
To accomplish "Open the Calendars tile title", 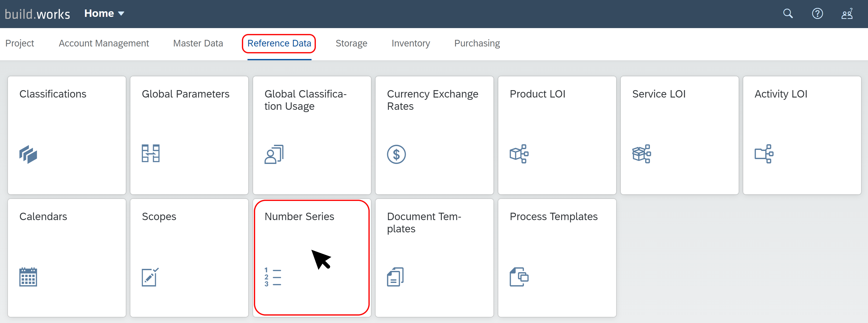I will click(43, 217).
